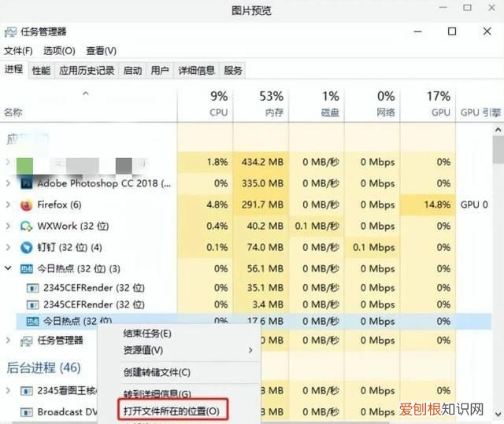504x424 pixels.
Task: Click the Adobe Photoshop CC 2018 icon
Action: point(26,183)
